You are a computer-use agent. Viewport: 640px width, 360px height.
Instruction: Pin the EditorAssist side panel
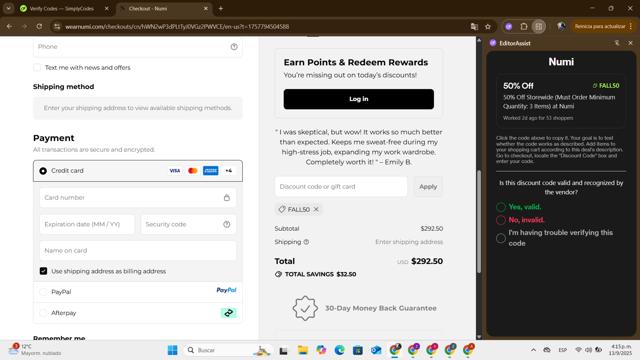point(617,43)
